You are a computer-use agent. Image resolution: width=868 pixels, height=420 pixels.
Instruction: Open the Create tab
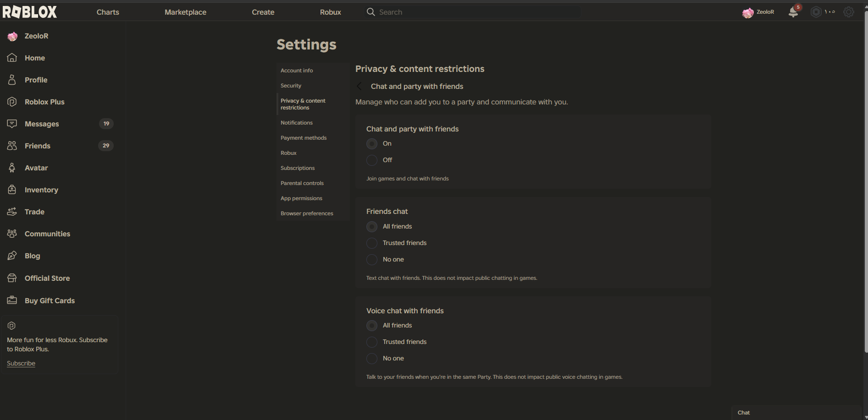coord(263,12)
